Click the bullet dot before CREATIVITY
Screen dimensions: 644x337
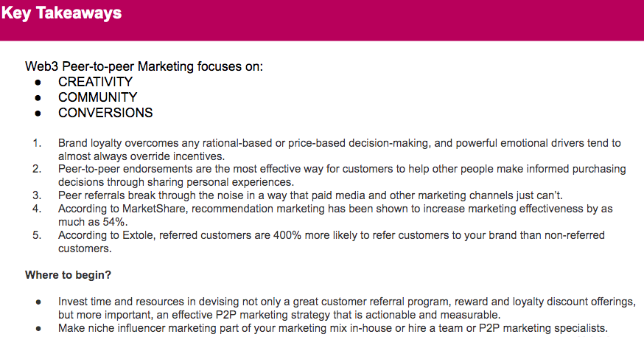pos(38,83)
